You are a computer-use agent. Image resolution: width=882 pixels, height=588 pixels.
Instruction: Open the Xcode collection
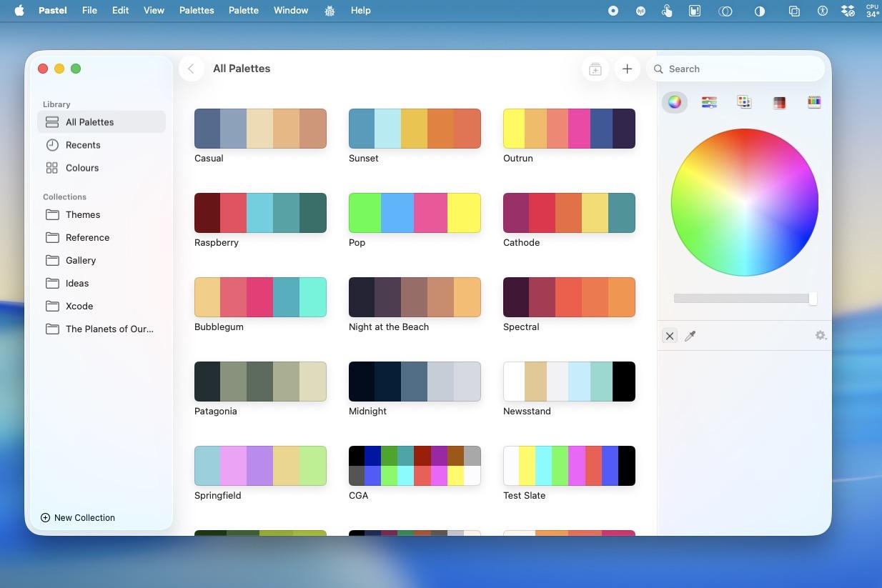point(101,306)
